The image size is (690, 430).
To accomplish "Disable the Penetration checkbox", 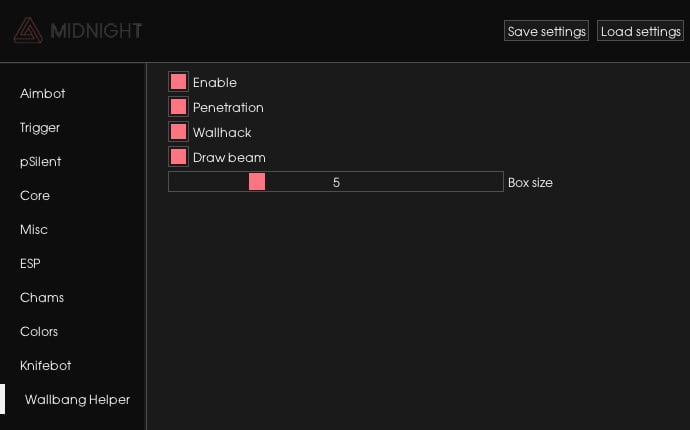I will [x=179, y=107].
